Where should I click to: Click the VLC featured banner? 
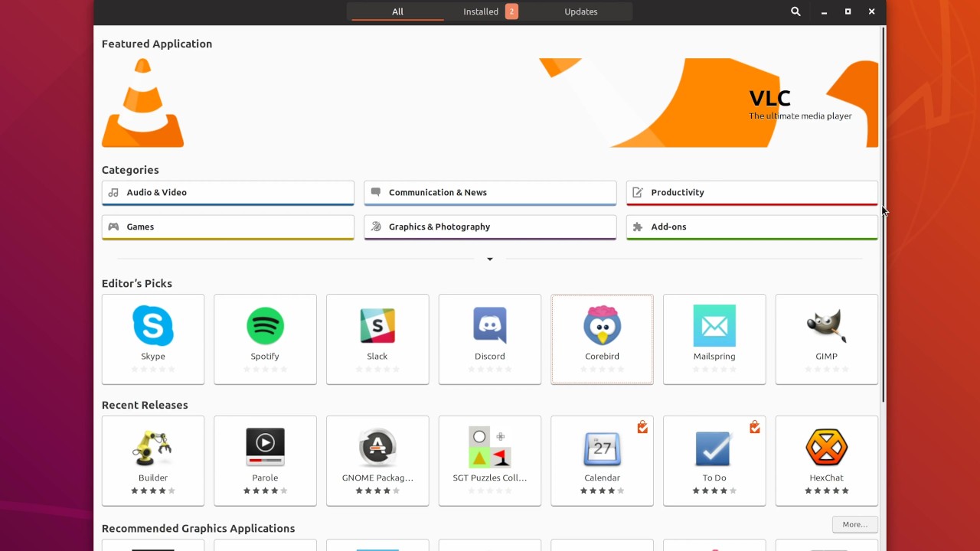[490, 103]
